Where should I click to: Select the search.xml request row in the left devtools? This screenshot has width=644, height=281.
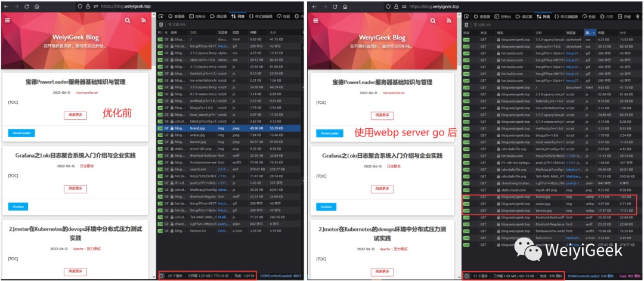229,169
